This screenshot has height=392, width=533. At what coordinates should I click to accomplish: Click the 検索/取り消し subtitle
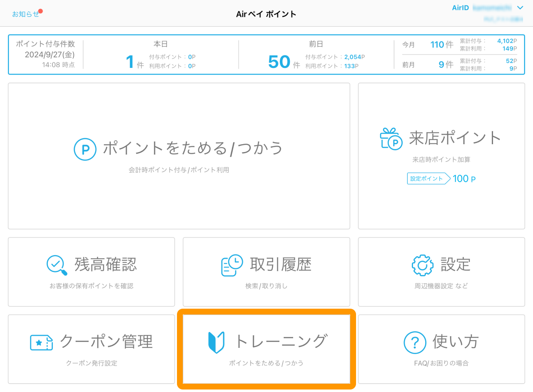point(266,286)
